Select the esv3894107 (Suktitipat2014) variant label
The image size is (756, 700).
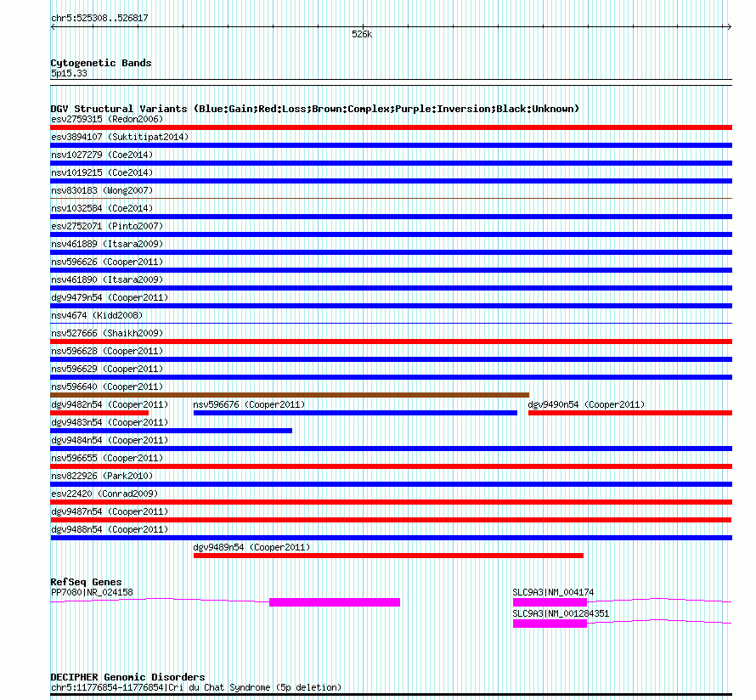pyautogui.click(x=120, y=137)
